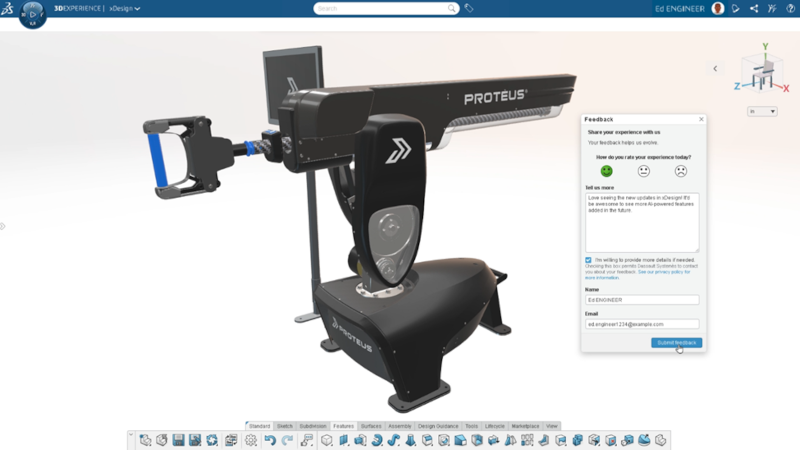
Task: Collapse the view cube panel chevron
Action: coord(715,69)
